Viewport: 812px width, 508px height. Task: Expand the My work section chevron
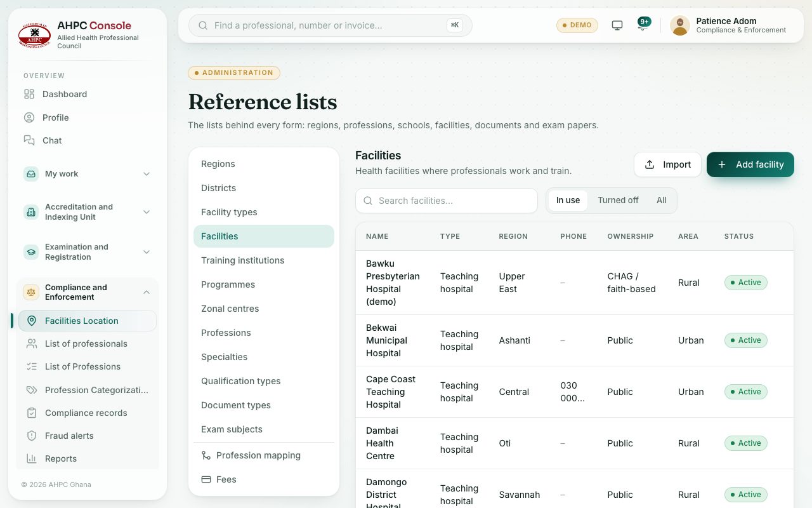147,174
